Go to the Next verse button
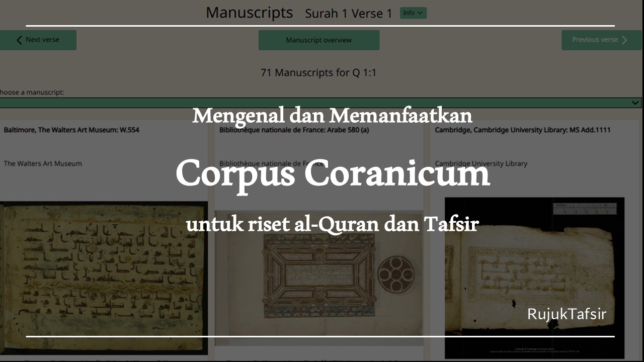This screenshot has width=644, height=362. pos(38,40)
